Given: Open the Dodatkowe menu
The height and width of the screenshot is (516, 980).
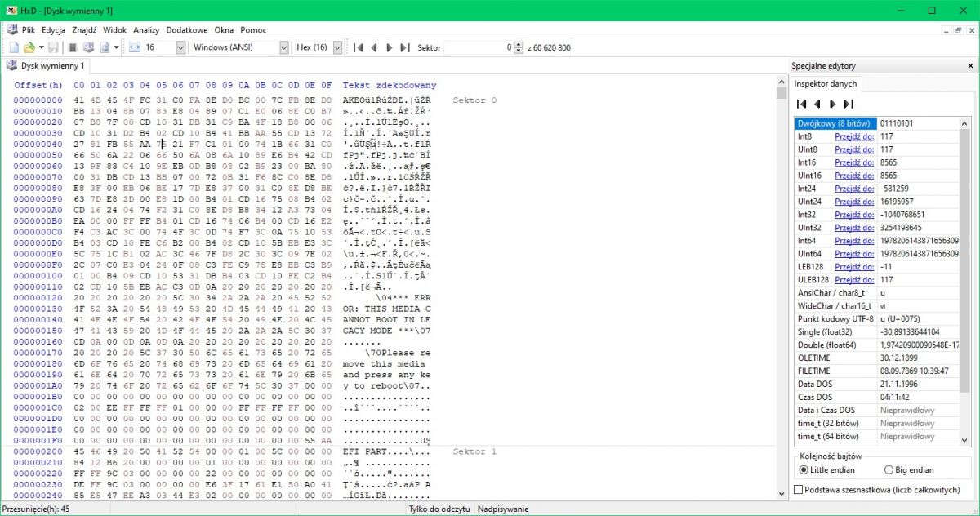Looking at the screenshot, I should (x=187, y=29).
